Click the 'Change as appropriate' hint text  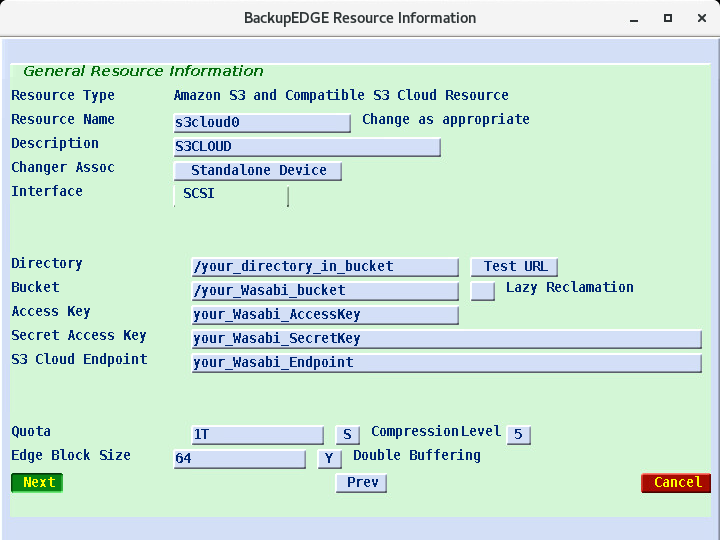446,119
